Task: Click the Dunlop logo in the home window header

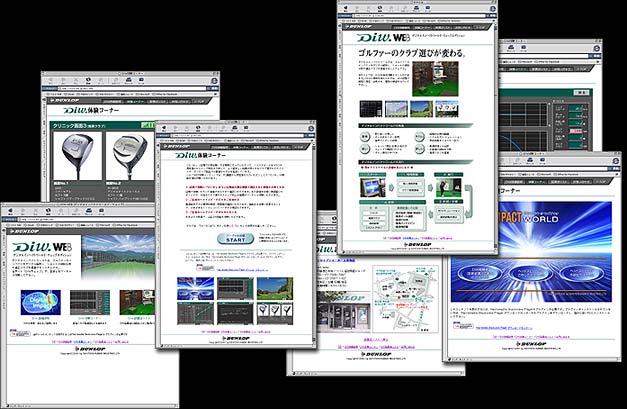Action: click(x=25, y=231)
